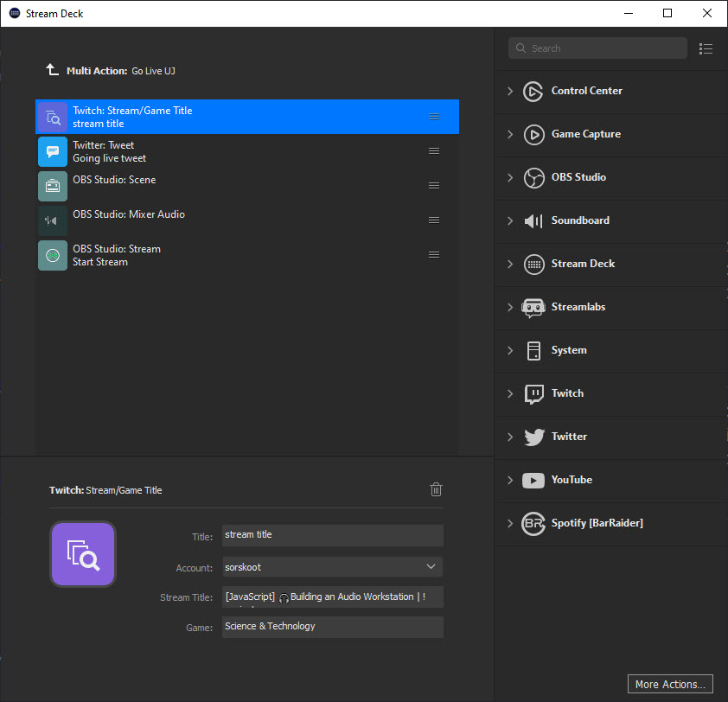
Task: Click reorder handle on OBS Studio Stream row
Action: [x=434, y=254]
